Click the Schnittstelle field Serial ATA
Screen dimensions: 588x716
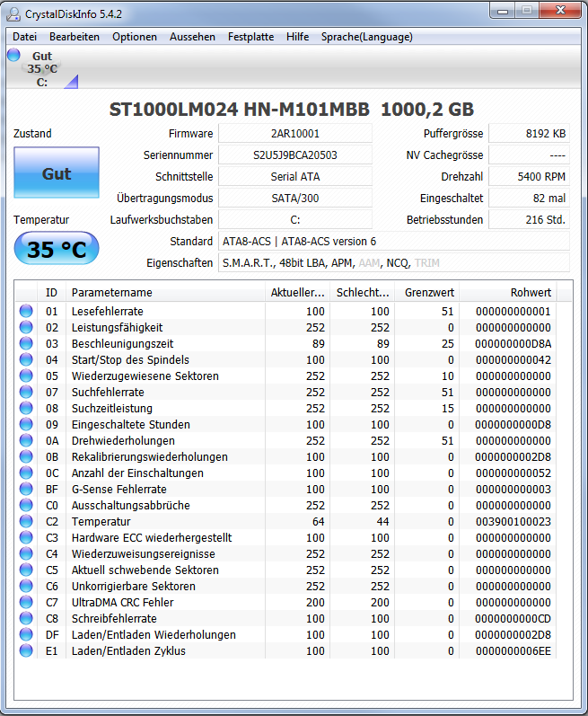tap(295, 176)
